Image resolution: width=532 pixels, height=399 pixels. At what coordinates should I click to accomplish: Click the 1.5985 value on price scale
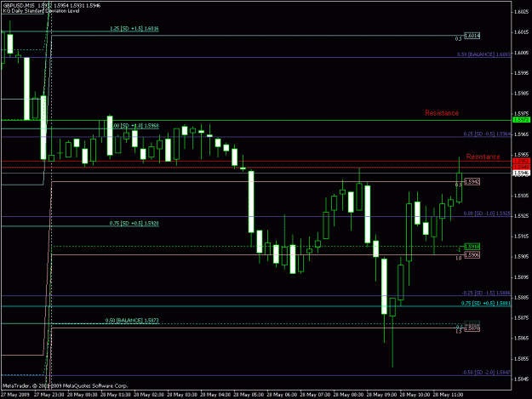coord(521,94)
